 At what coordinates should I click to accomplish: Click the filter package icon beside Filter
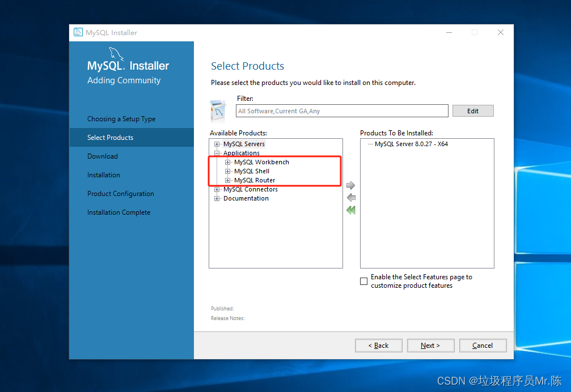coord(218,111)
